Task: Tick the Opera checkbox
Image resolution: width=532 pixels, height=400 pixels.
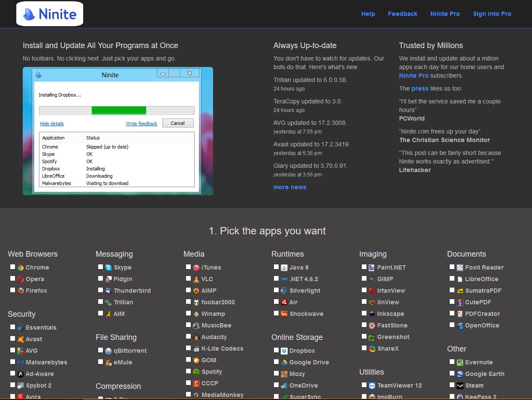Action: pos(12,279)
